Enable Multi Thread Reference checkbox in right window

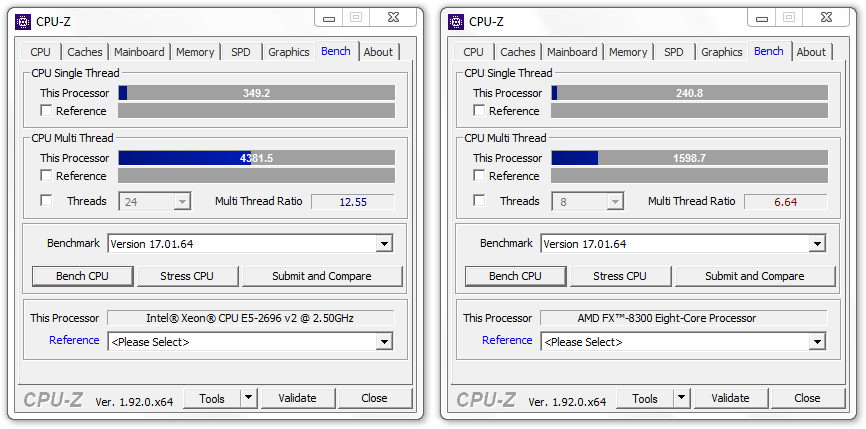pyautogui.click(x=479, y=176)
